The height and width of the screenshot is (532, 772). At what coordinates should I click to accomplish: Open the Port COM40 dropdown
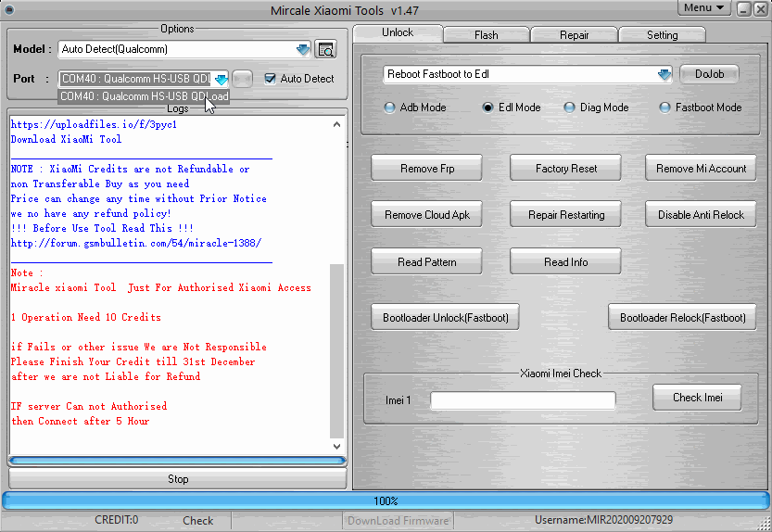coord(221,79)
